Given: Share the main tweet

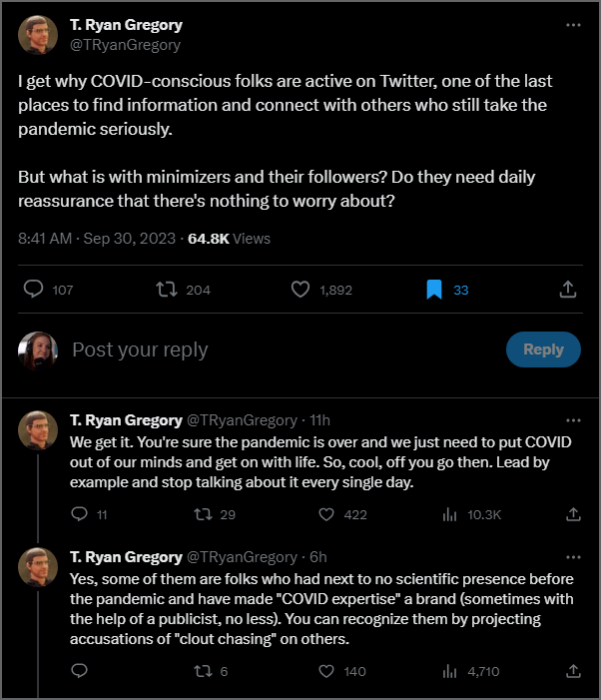Looking at the screenshot, I should (567, 290).
